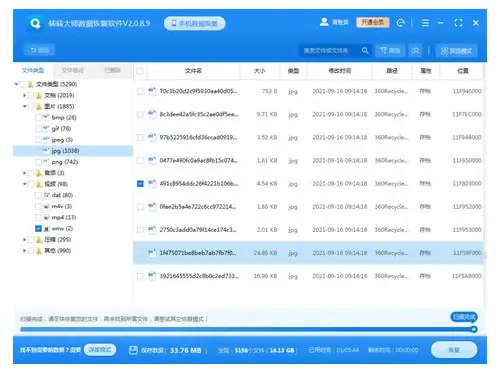Viewport: 500px width, 374px height.
Task: Click the app logo magnifier icon
Action: (35, 23)
